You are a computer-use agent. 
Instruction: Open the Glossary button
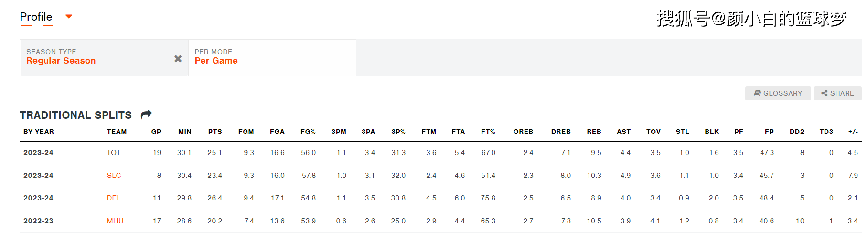point(778,93)
